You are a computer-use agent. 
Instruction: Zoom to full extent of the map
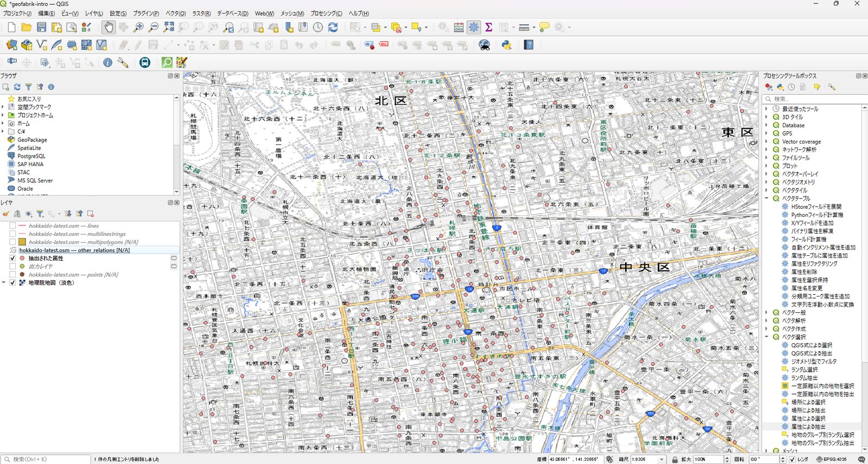[x=169, y=27]
